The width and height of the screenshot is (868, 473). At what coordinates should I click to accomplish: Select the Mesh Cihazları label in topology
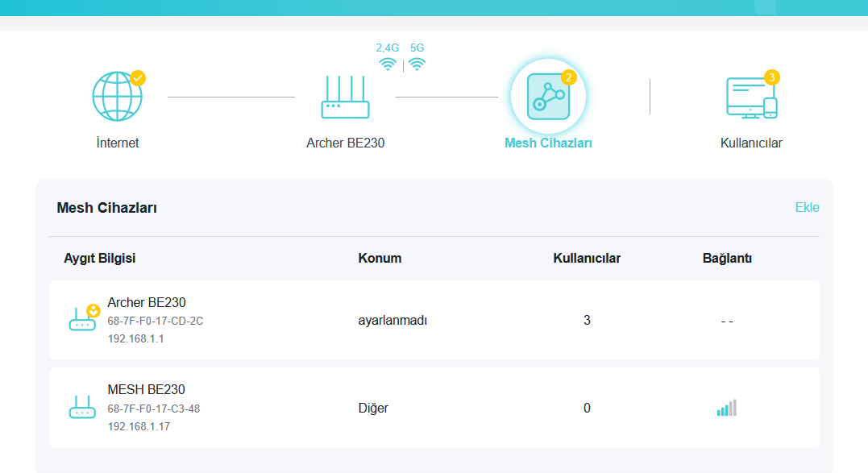click(x=548, y=143)
